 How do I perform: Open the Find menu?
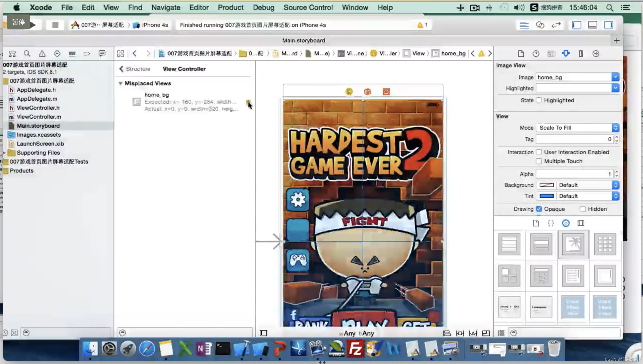[135, 7]
